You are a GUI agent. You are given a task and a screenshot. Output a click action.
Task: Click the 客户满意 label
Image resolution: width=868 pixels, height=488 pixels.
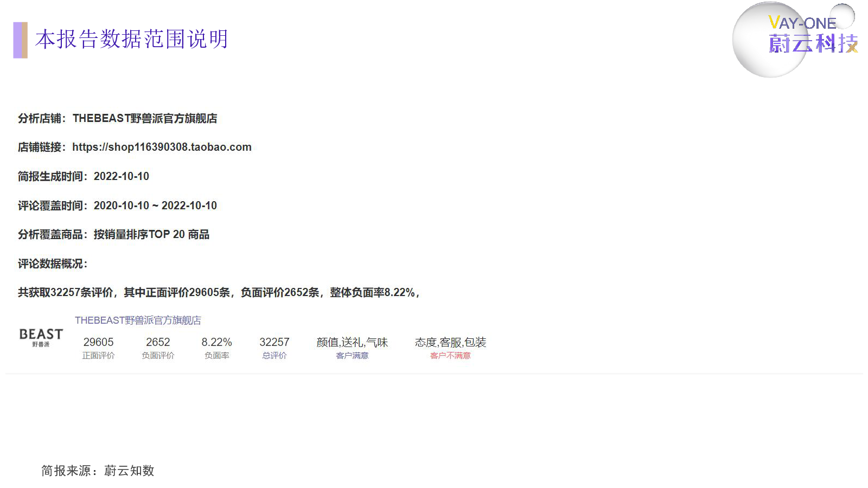coord(352,356)
